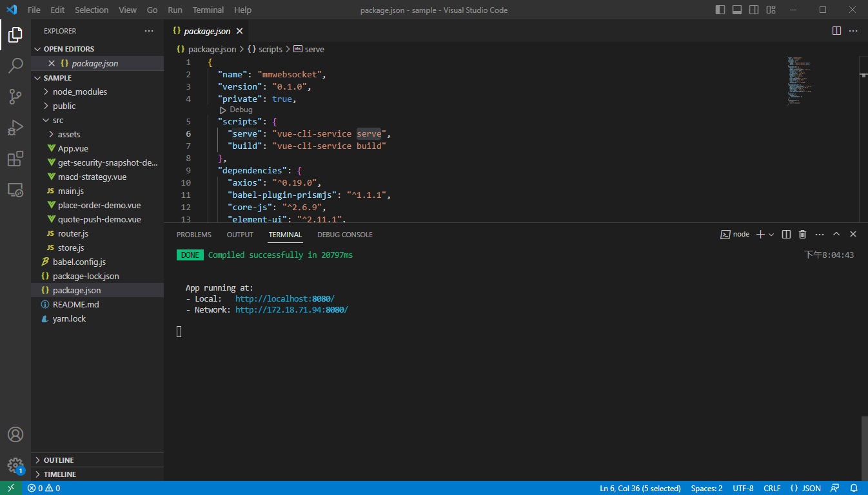The image size is (868, 495).
Task: Click the Debug code lens above scripts
Action: click(x=241, y=110)
